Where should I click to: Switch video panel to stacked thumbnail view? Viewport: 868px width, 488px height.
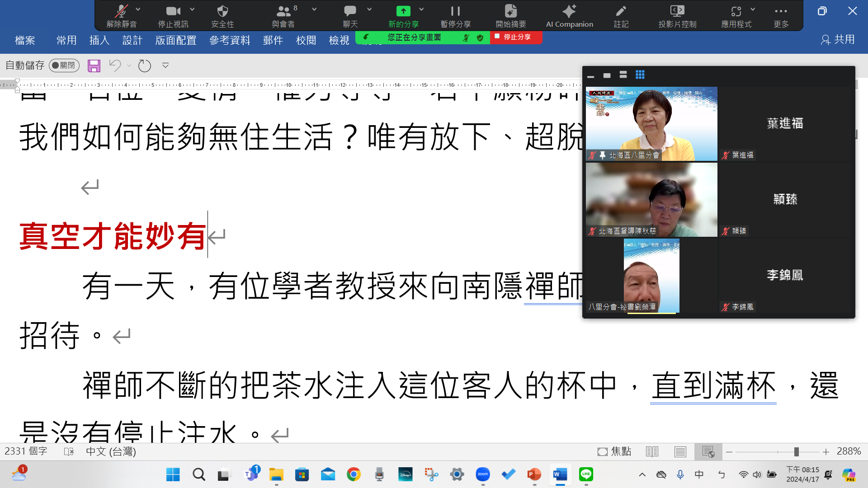click(623, 75)
